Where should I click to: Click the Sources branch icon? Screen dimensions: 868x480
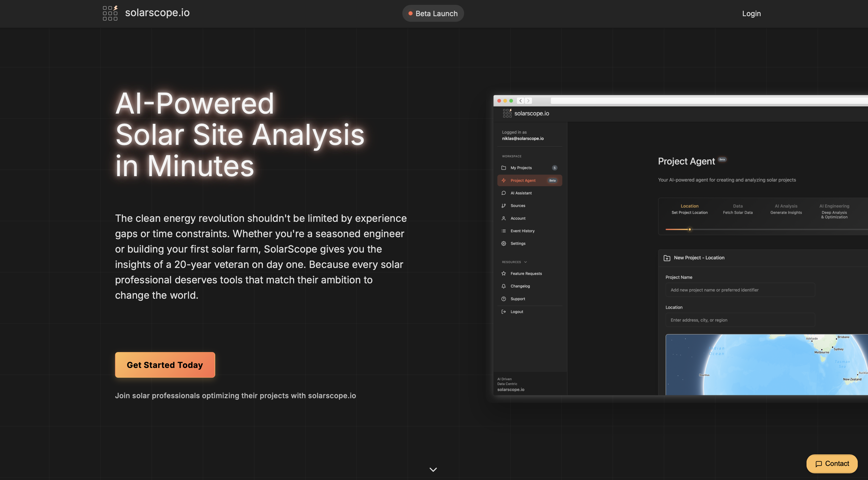[x=504, y=205]
